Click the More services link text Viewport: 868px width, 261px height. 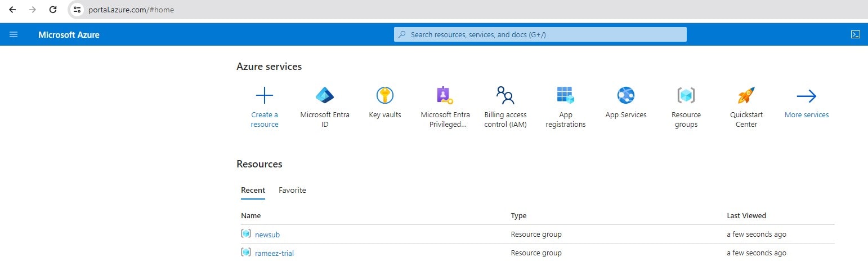[x=807, y=114]
